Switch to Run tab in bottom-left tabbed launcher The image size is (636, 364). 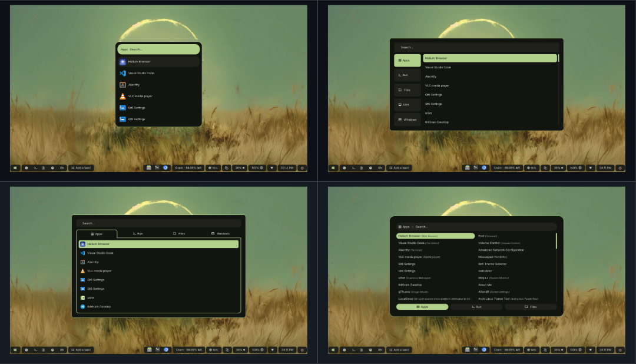point(138,234)
